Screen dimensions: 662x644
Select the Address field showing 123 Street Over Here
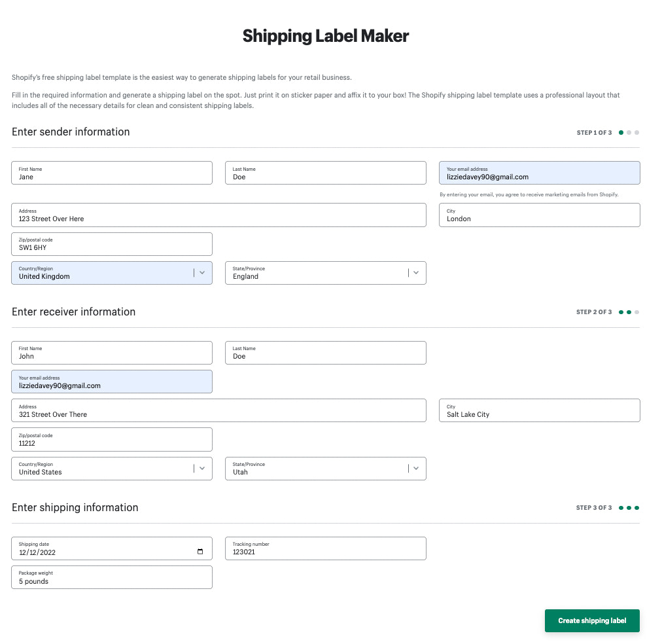coord(218,215)
